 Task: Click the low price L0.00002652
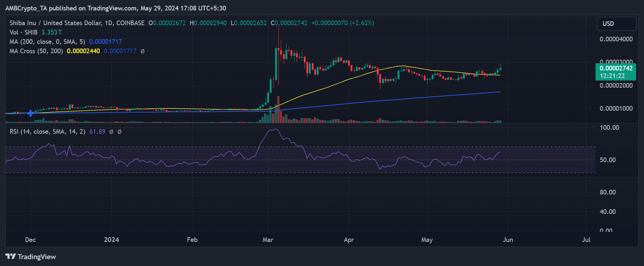coord(249,23)
